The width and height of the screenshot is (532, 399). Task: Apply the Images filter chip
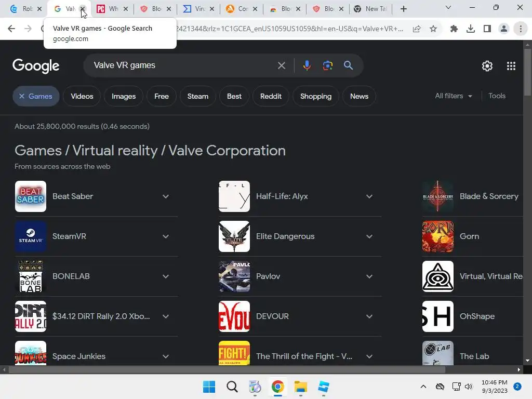click(124, 96)
